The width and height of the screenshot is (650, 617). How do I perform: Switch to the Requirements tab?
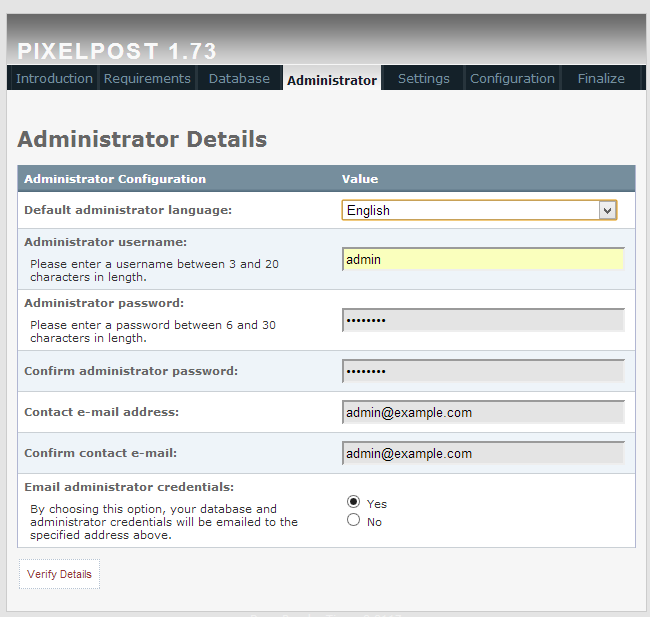pos(147,79)
